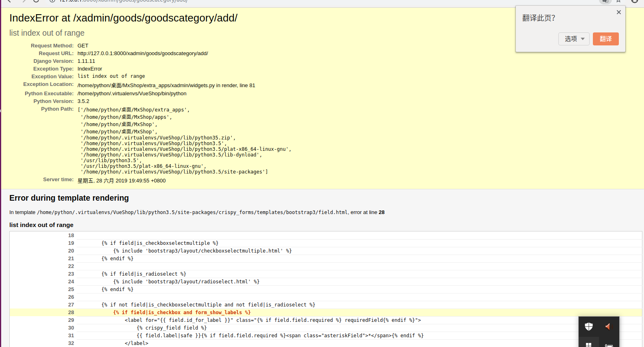Image resolution: width=644 pixels, height=347 pixels.
Task: Click highlighted template line 28 is_checkbox
Action: tap(182, 313)
